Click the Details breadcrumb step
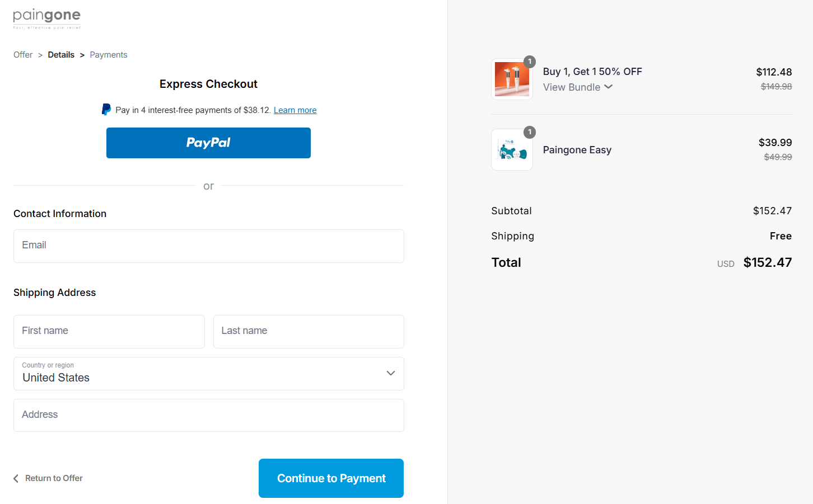This screenshot has width=813, height=504. (60, 54)
